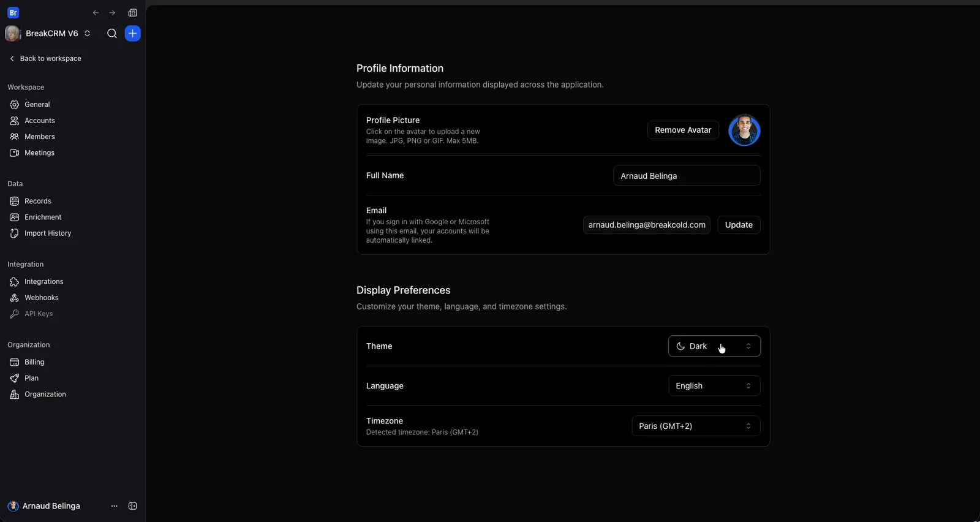Click the Update email button
Viewport: 980px width, 522px height.
[739, 225]
